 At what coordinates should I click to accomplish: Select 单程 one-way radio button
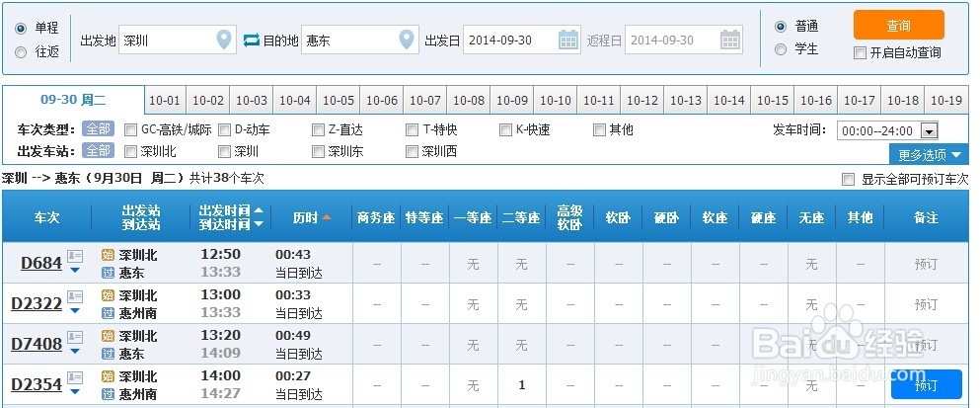(21, 29)
